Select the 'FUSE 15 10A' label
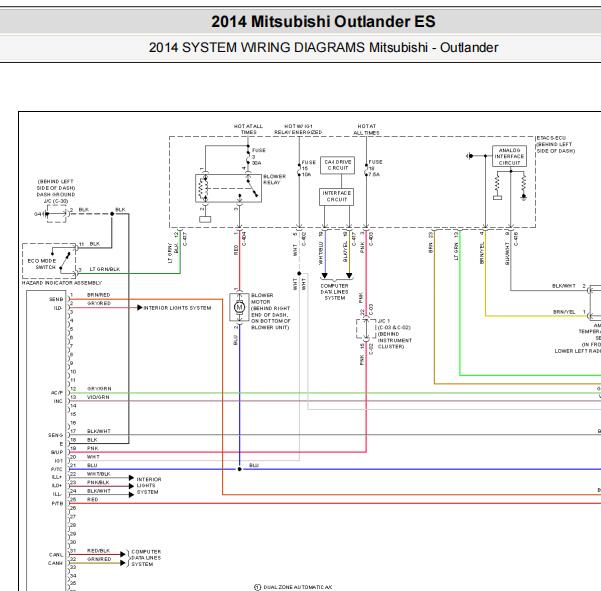The image size is (601, 591). point(309,168)
